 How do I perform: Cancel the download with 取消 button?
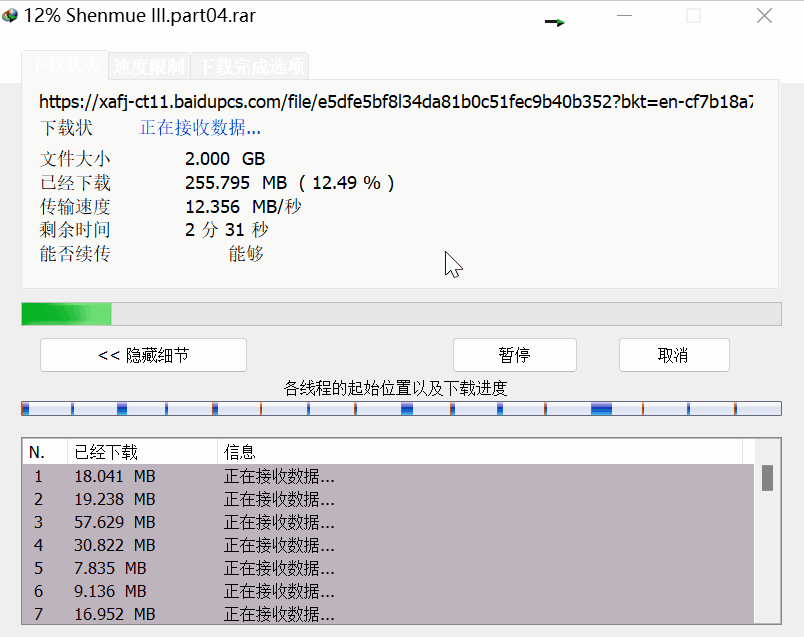[x=674, y=355]
